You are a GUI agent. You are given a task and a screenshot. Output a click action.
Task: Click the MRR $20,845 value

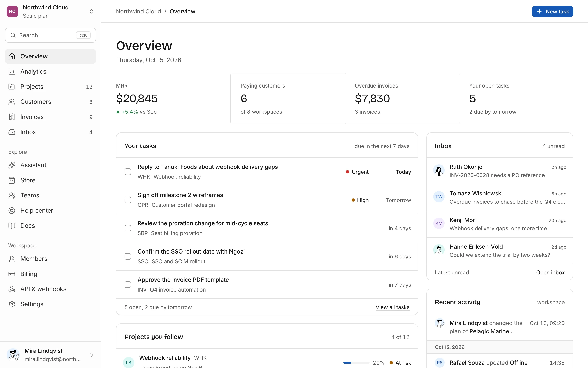[x=137, y=99]
